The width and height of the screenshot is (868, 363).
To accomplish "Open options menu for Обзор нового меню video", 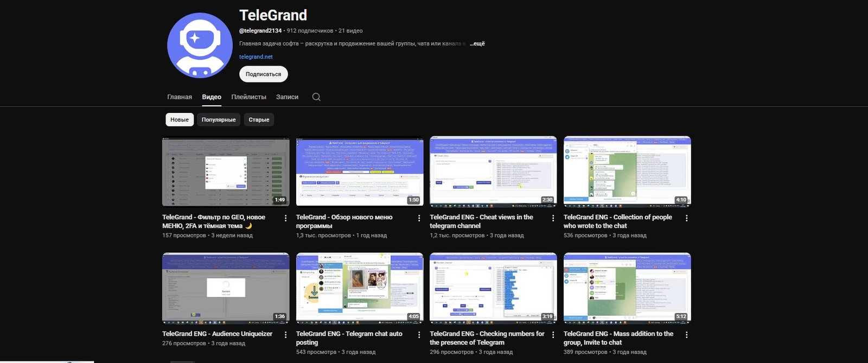I will [x=419, y=218].
